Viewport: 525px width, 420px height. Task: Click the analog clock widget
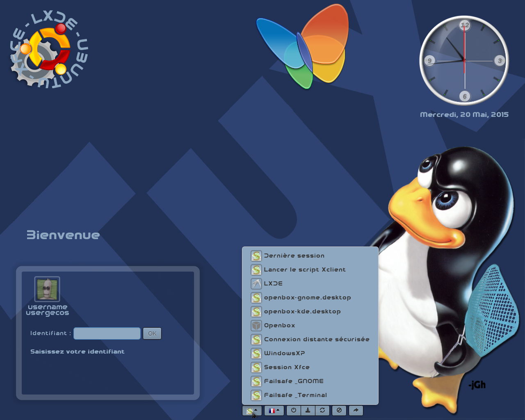[x=464, y=61]
